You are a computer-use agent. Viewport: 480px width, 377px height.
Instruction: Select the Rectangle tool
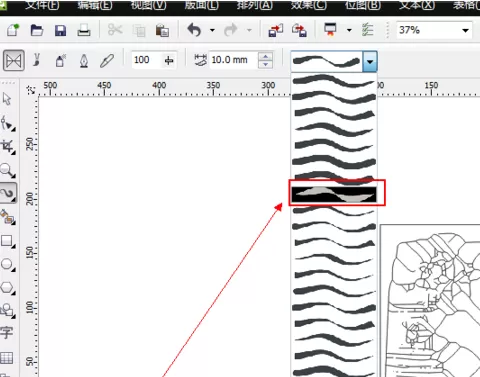(7, 241)
